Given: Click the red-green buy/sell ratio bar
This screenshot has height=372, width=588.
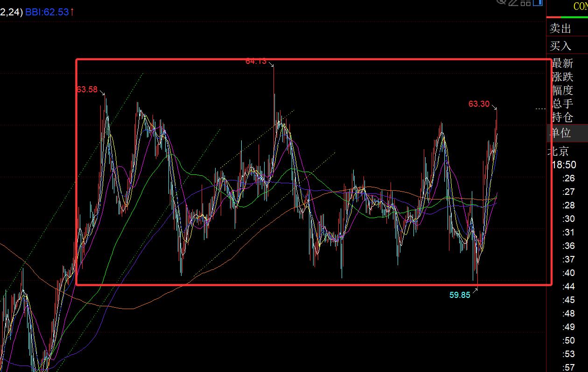Looking at the screenshot, I should point(567,18).
